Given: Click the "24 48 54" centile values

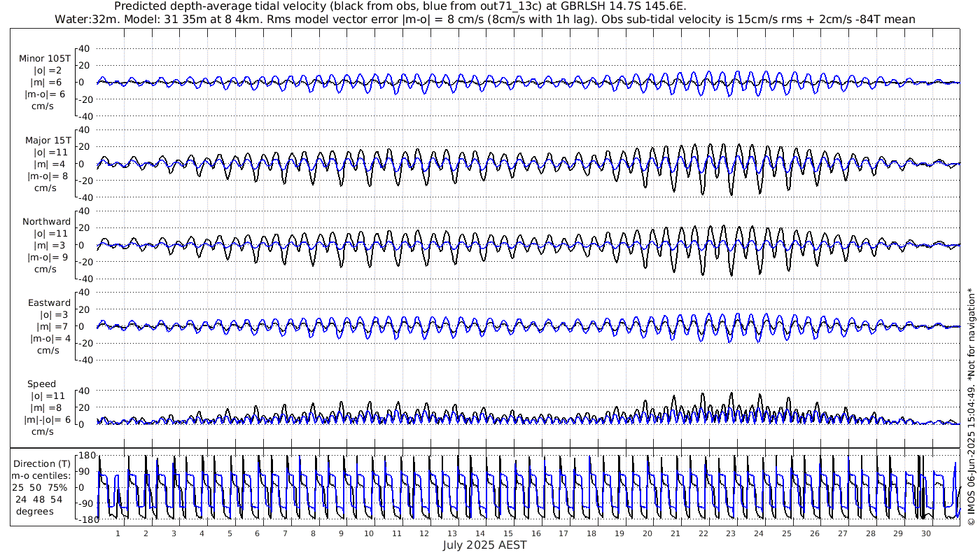Looking at the screenshot, I should 38,499.
